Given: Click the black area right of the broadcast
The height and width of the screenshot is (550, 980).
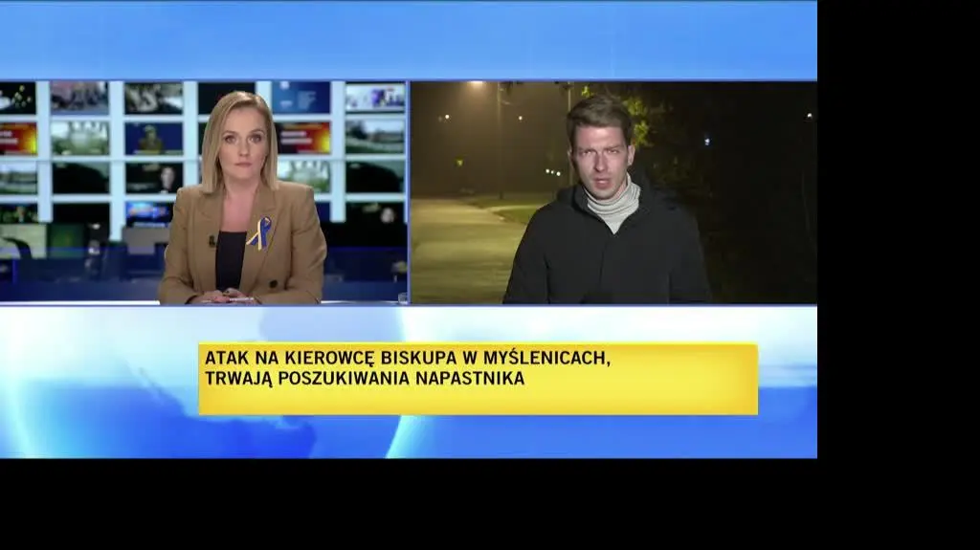Looking at the screenshot, I should pos(898,239).
